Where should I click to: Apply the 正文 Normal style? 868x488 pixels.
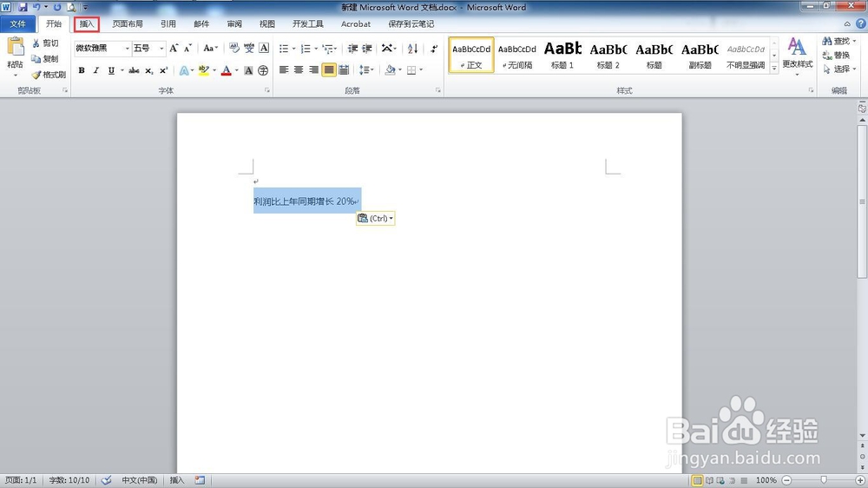471,55
